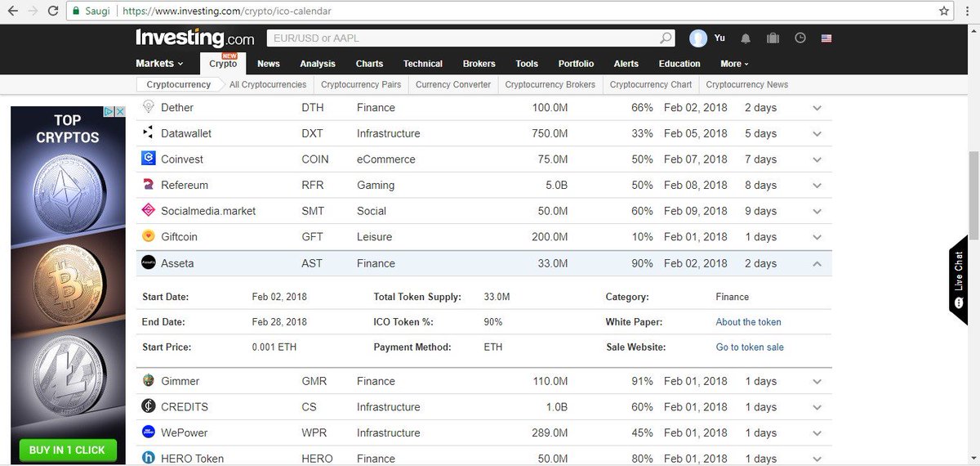Reload the page with the refresh icon
The width and height of the screenshot is (980, 466).
click(53, 11)
